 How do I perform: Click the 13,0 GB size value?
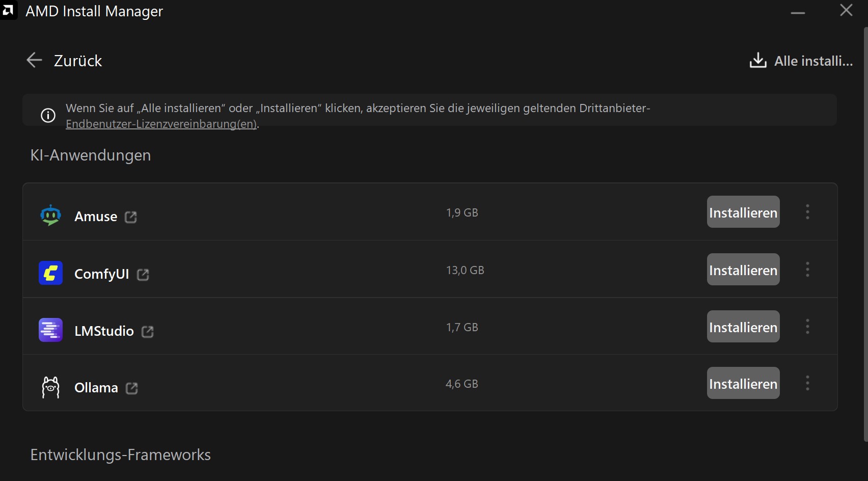pos(465,270)
